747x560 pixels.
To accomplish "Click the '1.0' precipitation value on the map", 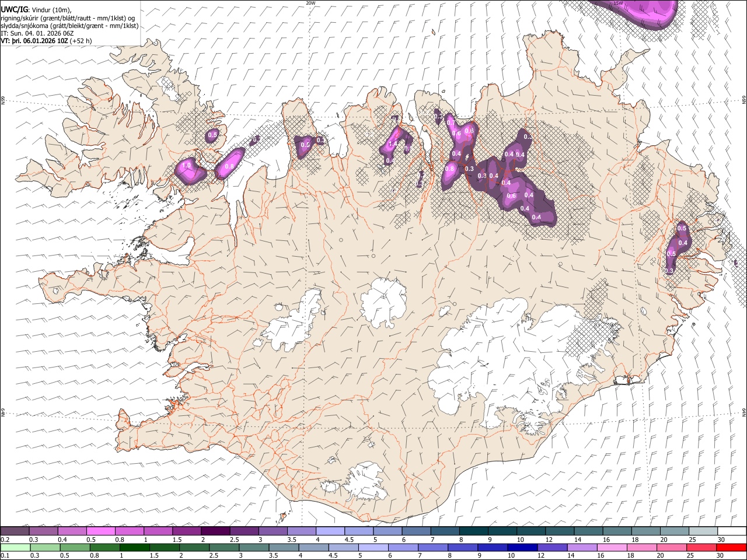I will 187,166.
